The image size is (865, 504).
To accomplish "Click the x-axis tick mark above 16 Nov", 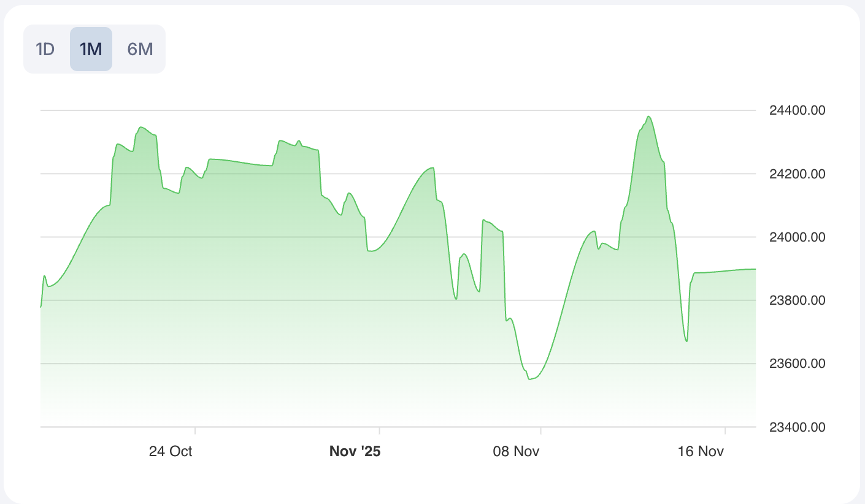I will pos(725,430).
